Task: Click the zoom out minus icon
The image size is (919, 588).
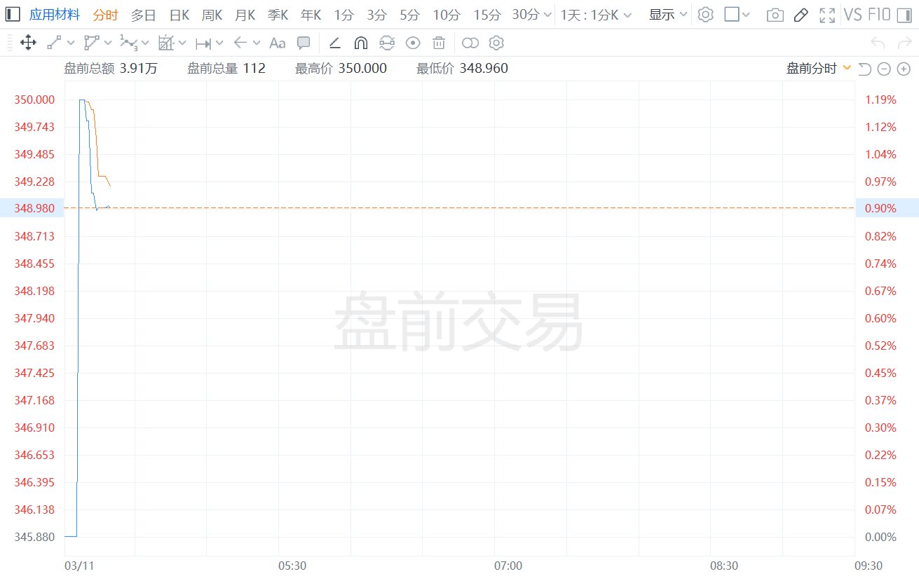Action: pos(884,69)
